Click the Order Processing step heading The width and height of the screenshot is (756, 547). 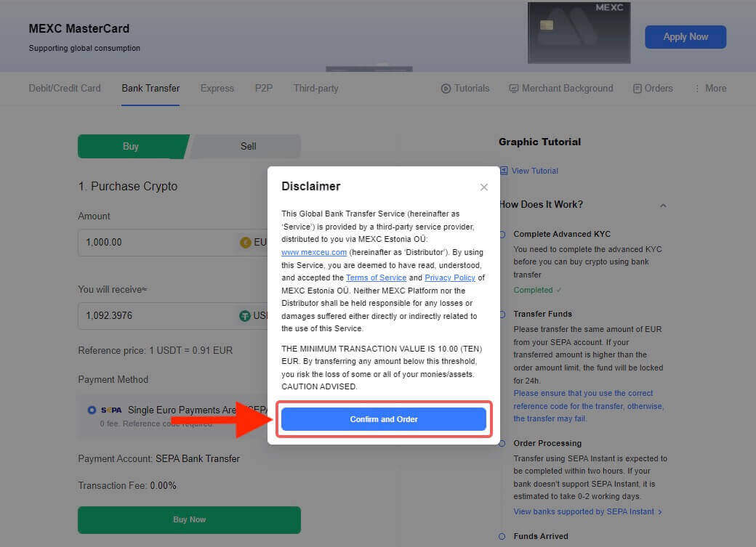[x=547, y=443]
